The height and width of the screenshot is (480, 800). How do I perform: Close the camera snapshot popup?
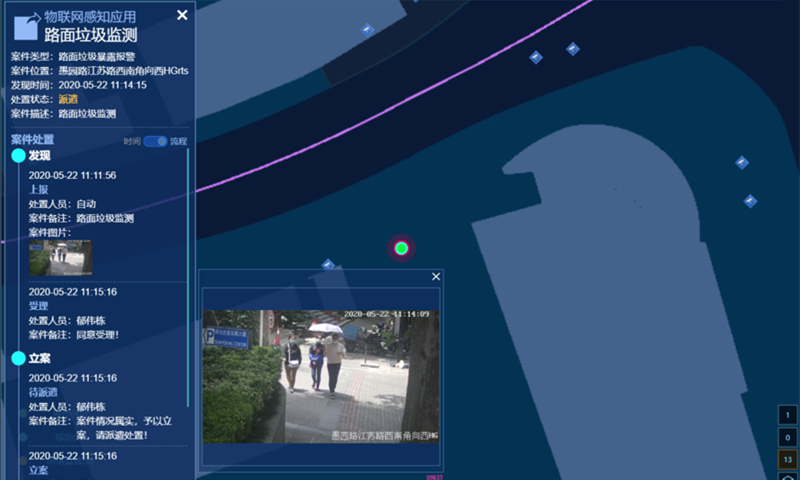435,277
